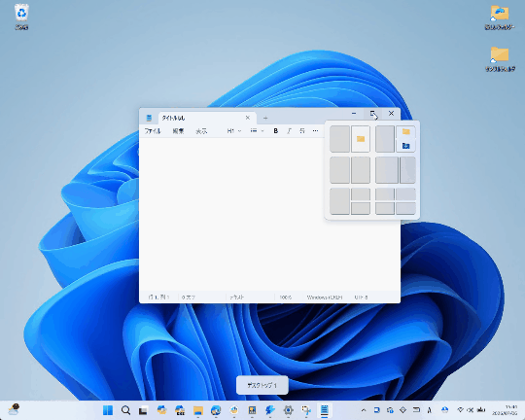The width and height of the screenshot is (525, 420).
Task: Show hidden system tray icons
Action: click(x=364, y=410)
